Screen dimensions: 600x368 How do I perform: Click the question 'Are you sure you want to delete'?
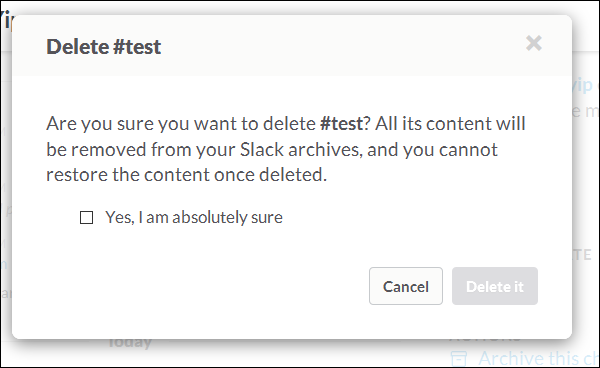(x=181, y=124)
